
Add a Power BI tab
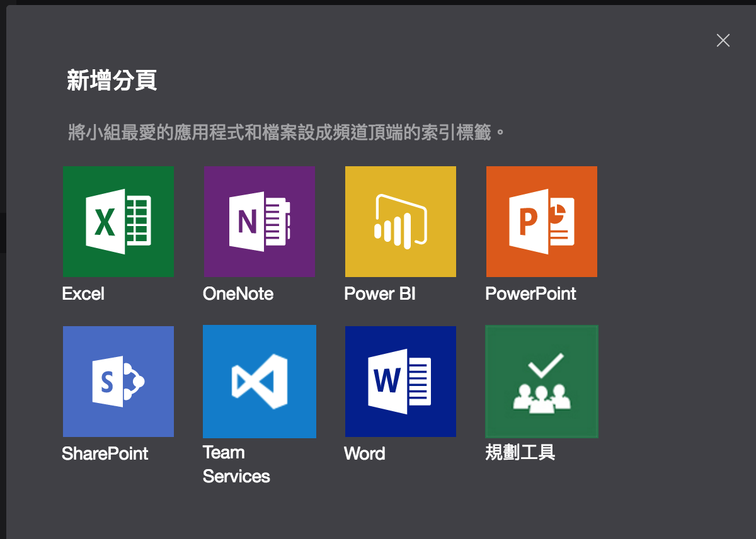[401, 222]
